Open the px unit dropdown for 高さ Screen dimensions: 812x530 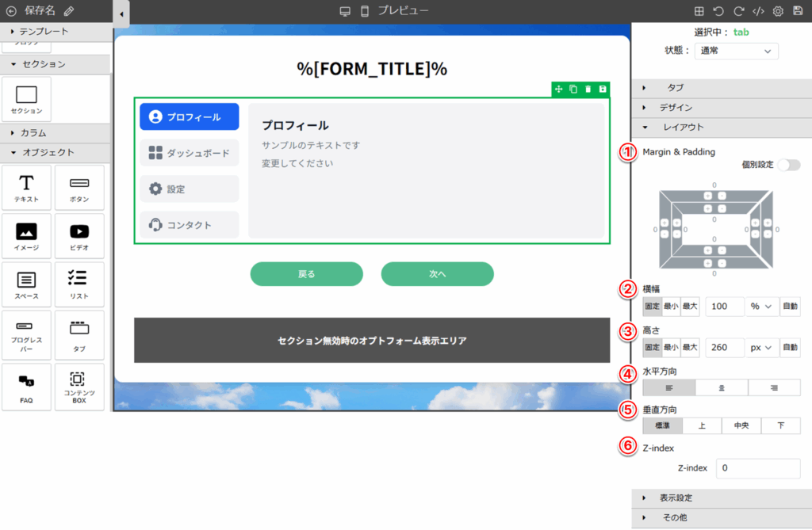tap(761, 348)
